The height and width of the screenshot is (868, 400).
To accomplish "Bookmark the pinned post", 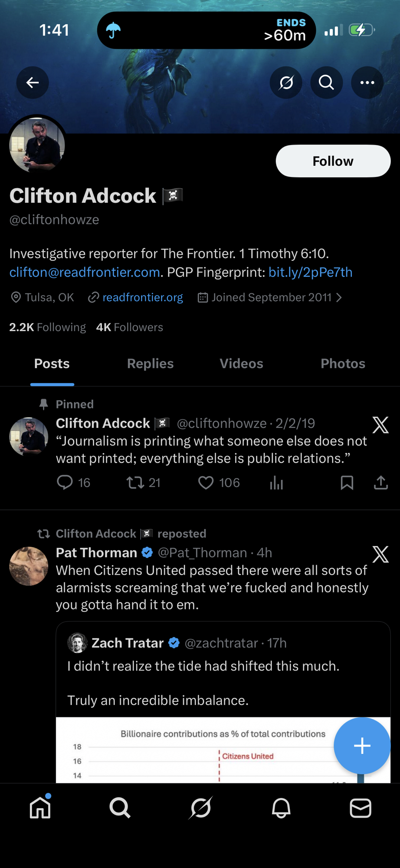I will tap(347, 483).
